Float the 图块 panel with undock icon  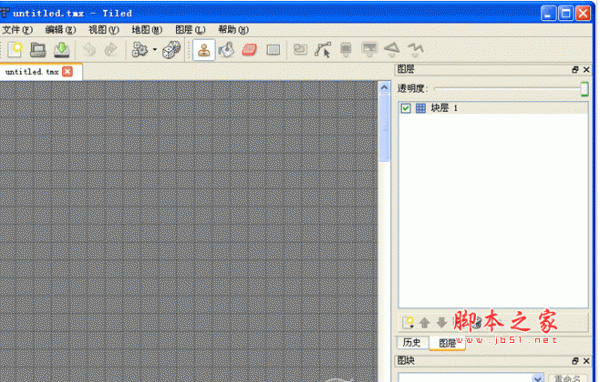tap(575, 361)
